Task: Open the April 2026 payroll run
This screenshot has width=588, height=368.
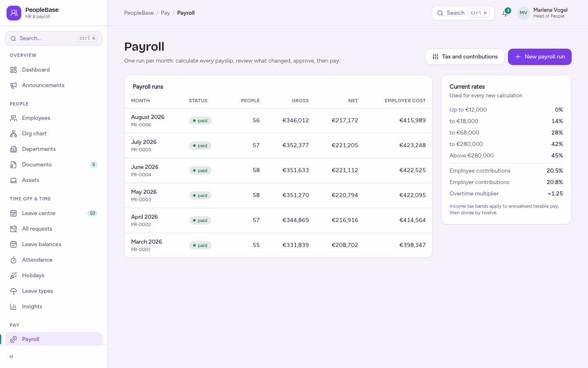Action: coord(278,220)
